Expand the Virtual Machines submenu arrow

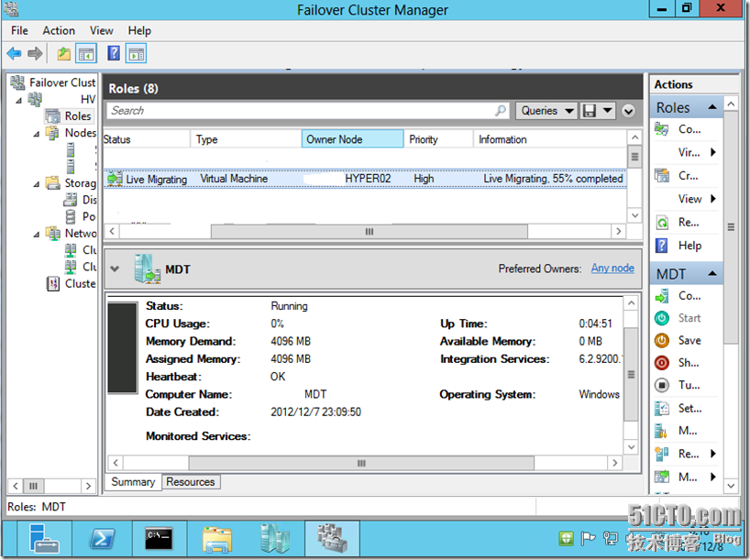(713, 152)
